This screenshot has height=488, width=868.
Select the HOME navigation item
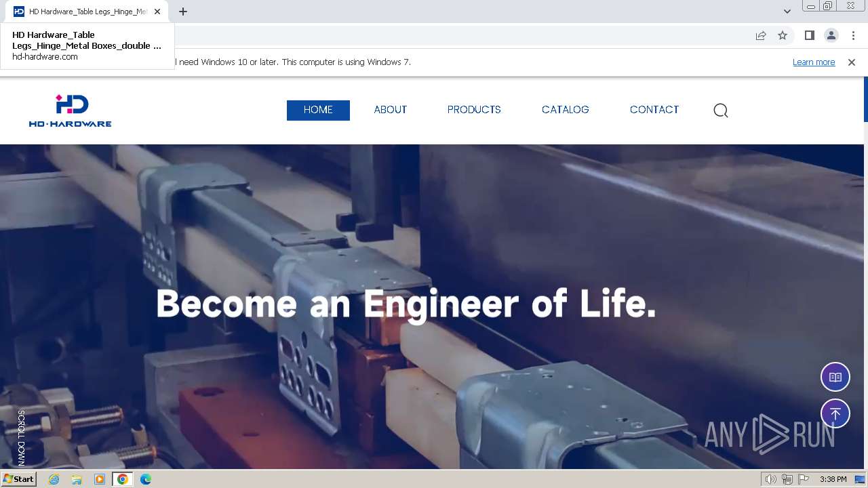click(318, 110)
